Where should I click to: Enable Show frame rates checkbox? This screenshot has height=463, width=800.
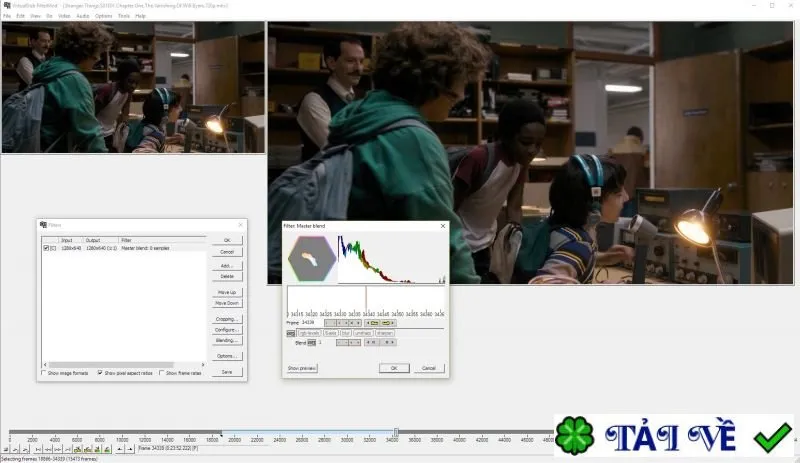click(162, 373)
